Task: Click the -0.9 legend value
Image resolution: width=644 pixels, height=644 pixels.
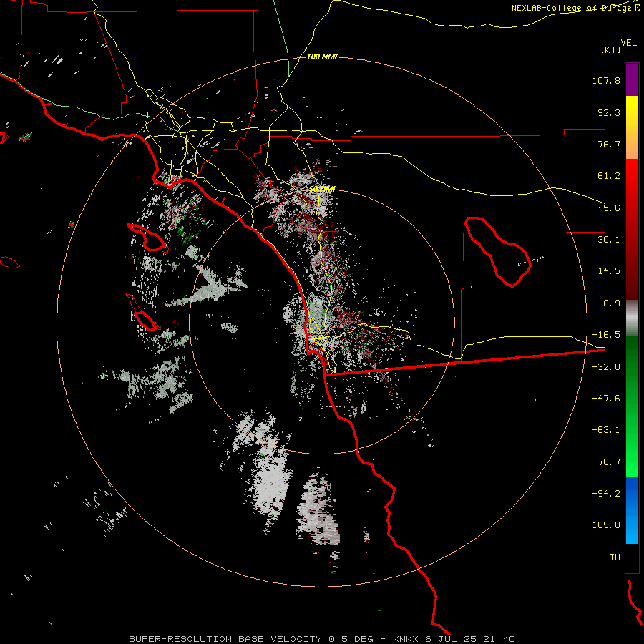Action: click(x=609, y=303)
